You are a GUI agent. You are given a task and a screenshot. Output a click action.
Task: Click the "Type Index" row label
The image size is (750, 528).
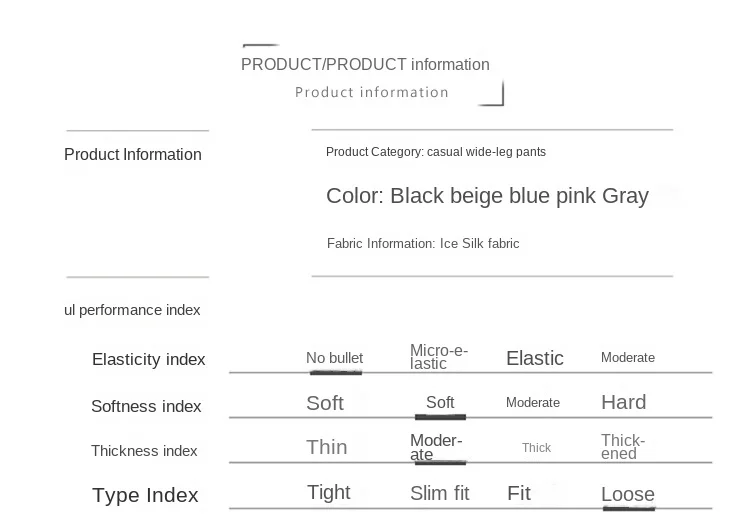click(x=145, y=495)
